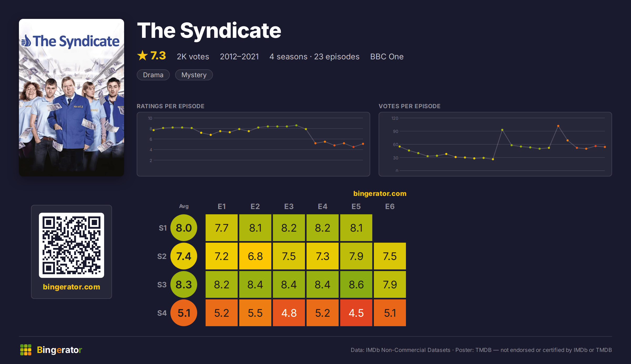This screenshot has width=631, height=364.
Task: Follow the bingerator.com link under the QR code
Action: click(x=72, y=287)
